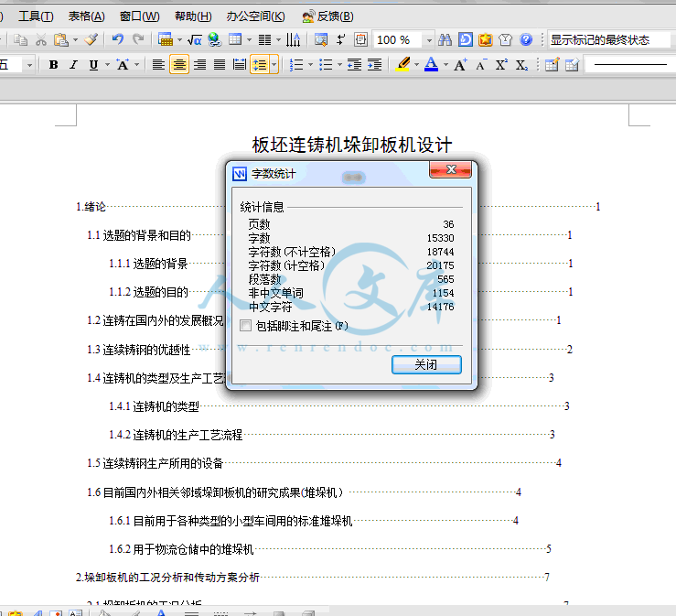The height and width of the screenshot is (616, 676).
Task: Click the Paste clipboard icon
Action: point(60,40)
